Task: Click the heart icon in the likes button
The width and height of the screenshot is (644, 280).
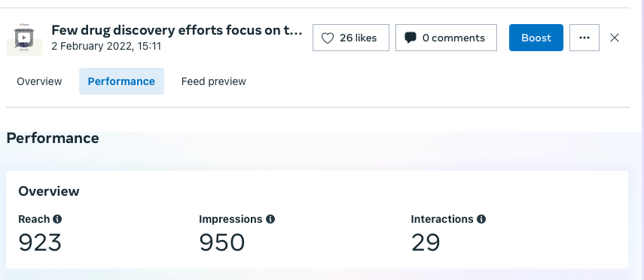Action: (328, 38)
